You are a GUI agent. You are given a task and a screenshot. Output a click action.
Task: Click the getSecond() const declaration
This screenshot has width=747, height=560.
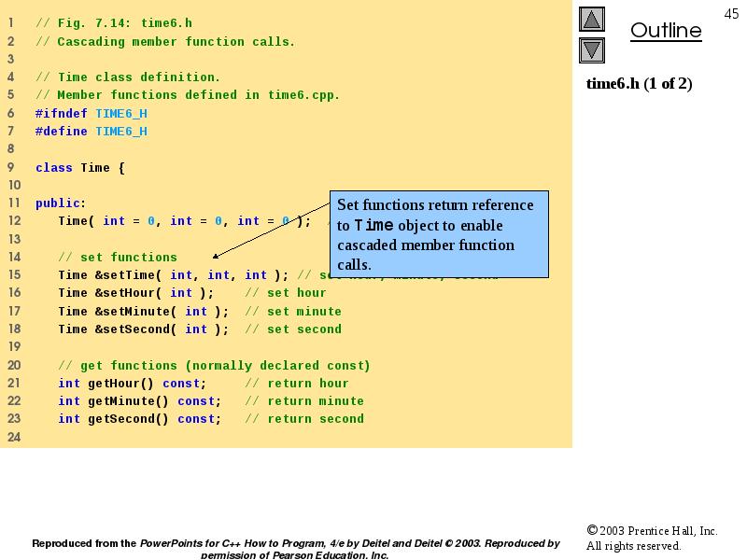(x=139, y=419)
